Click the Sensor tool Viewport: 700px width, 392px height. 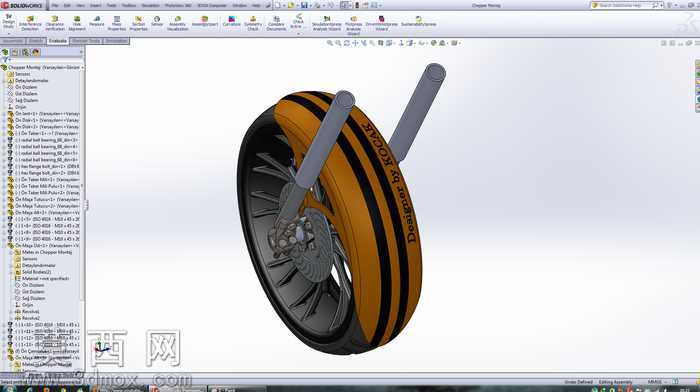tap(157, 21)
